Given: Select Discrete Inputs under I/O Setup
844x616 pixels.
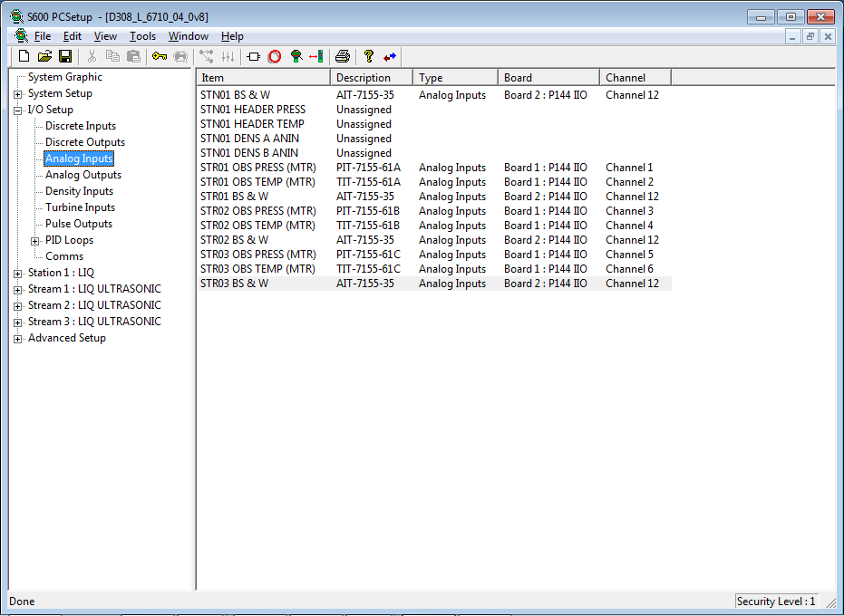Looking at the screenshot, I should pyautogui.click(x=81, y=126).
